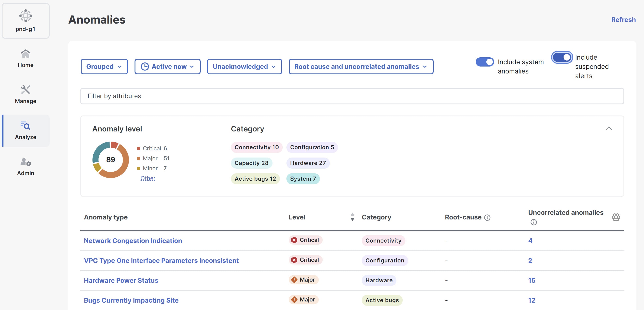
Task: Click the Category column header
Action: [376, 217]
